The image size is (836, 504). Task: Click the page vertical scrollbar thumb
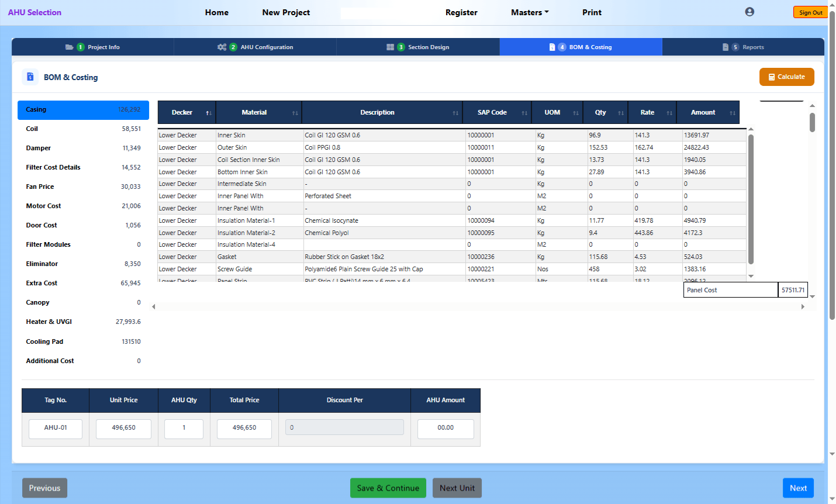coord(832,165)
